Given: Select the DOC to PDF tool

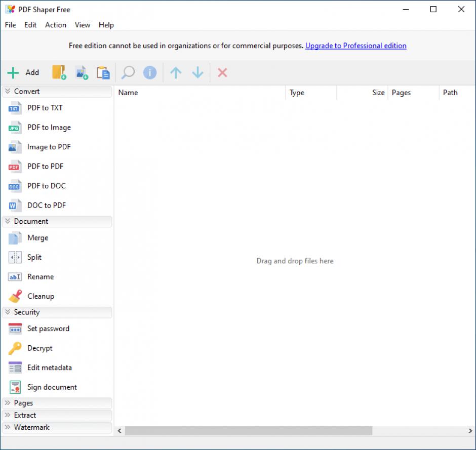Looking at the screenshot, I should 46,205.
